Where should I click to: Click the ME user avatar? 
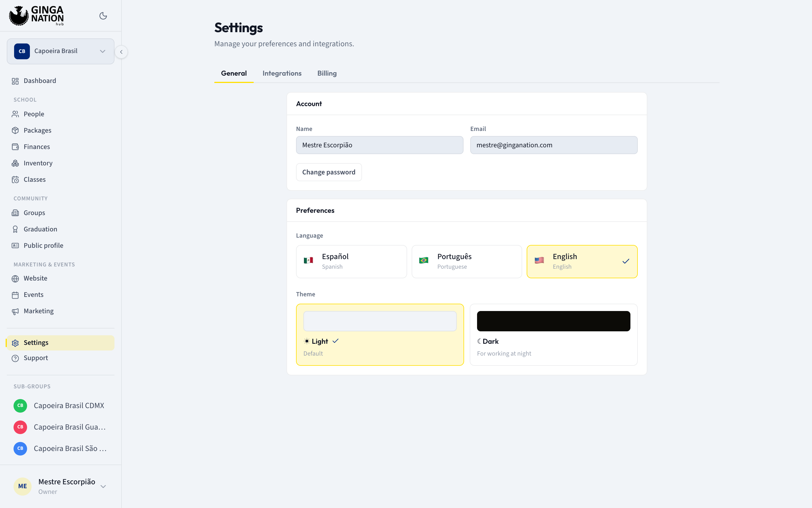click(23, 486)
